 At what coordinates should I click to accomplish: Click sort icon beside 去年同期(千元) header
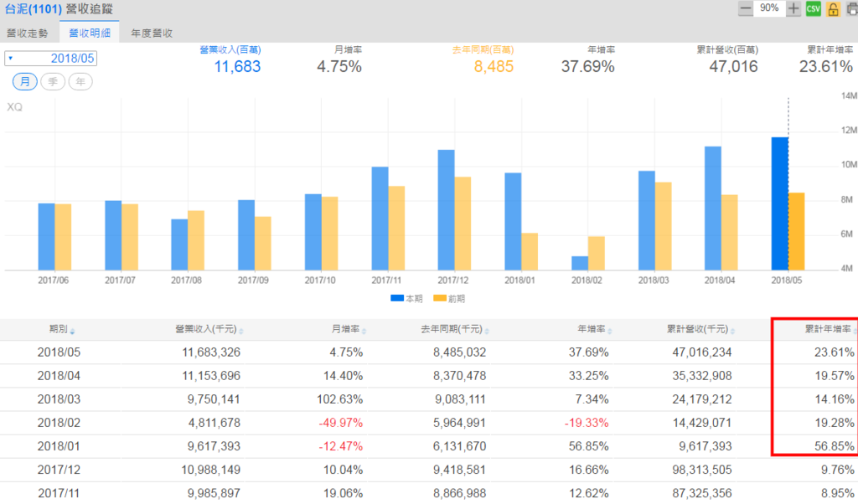click(487, 332)
